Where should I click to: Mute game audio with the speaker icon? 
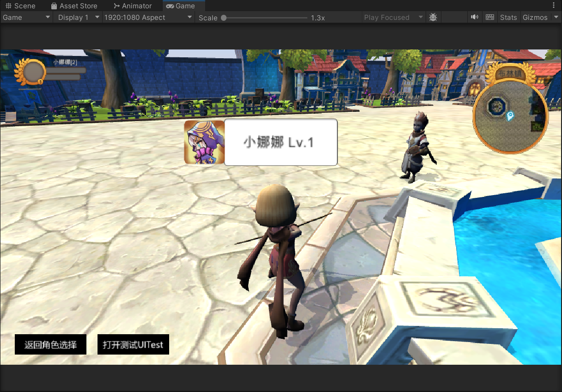474,18
